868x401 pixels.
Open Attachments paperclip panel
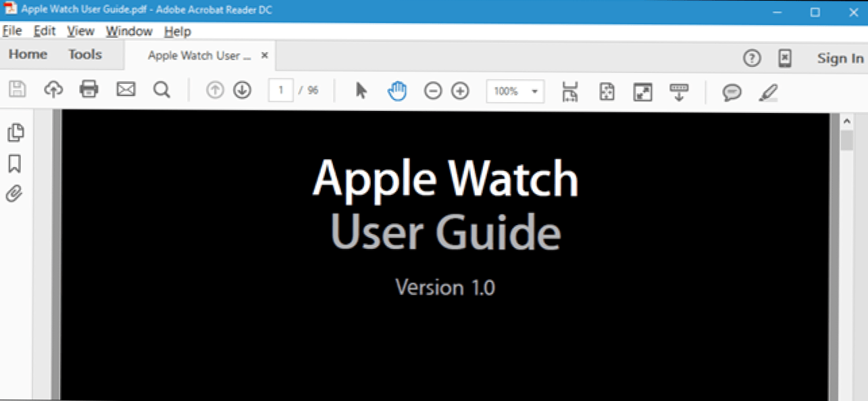(x=14, y=194)
